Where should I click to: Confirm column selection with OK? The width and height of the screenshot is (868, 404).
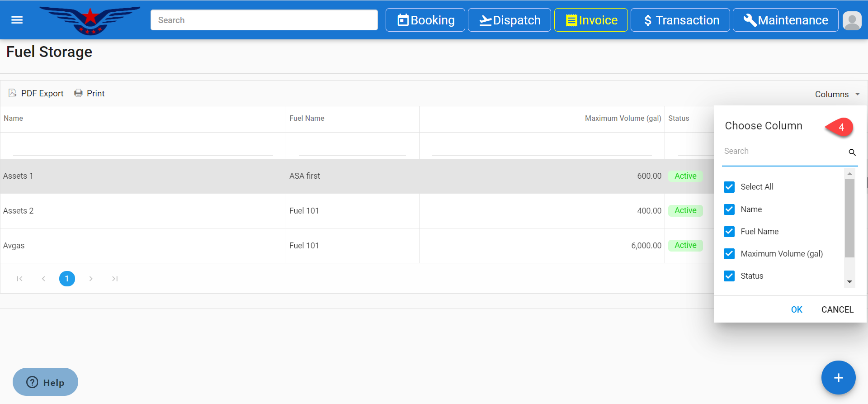click(796, 309)
